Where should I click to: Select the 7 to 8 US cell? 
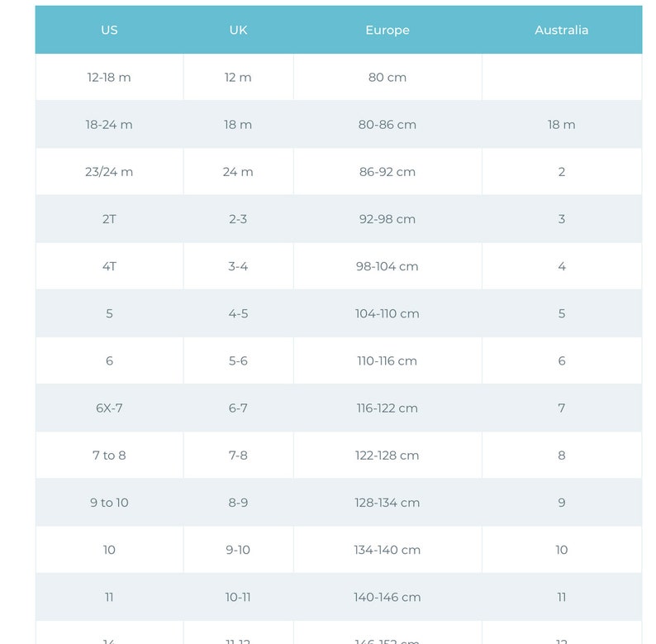pyautogui.click(x=109, y=456)
